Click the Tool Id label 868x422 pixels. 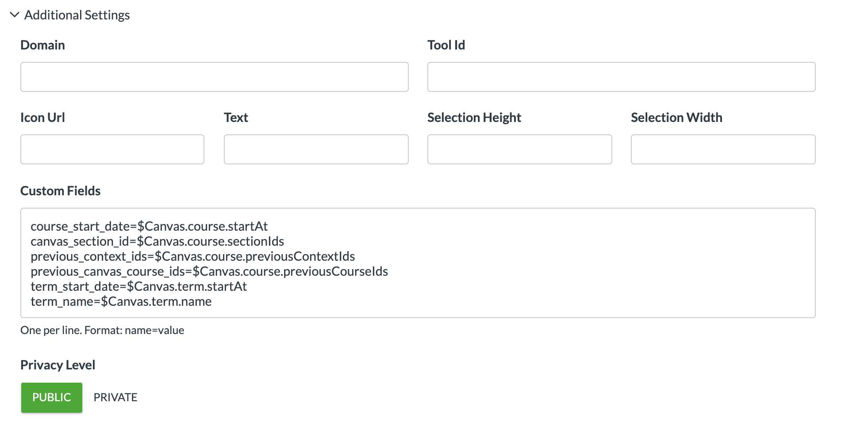[x=446, y=45]
